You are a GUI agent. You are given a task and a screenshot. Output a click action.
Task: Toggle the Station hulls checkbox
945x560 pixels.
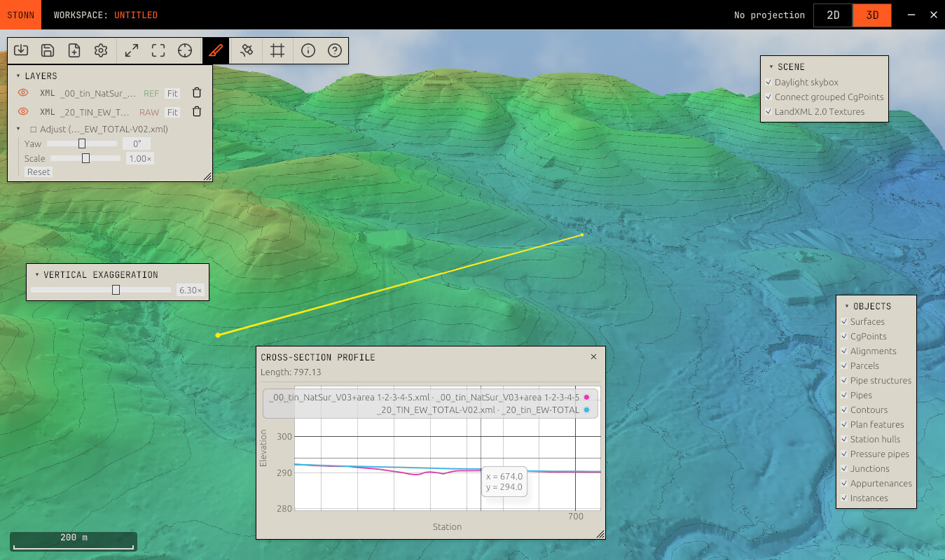point(844,440)
